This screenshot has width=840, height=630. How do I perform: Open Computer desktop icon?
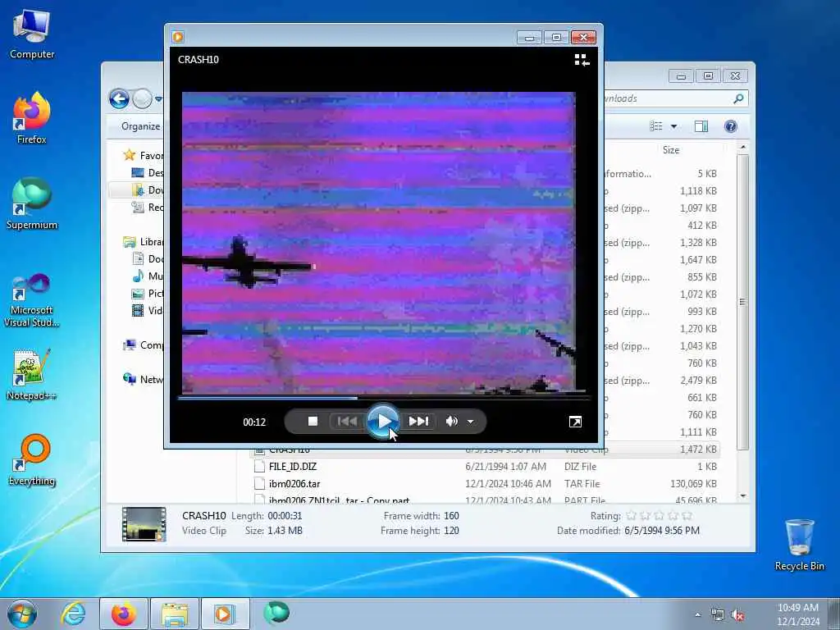tap(32, 34)
